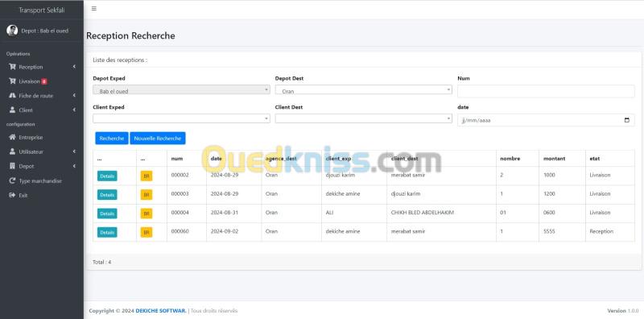Open Details for reception 000002
The width and height of the screenshot is (644, 319).
coord(107,176)
